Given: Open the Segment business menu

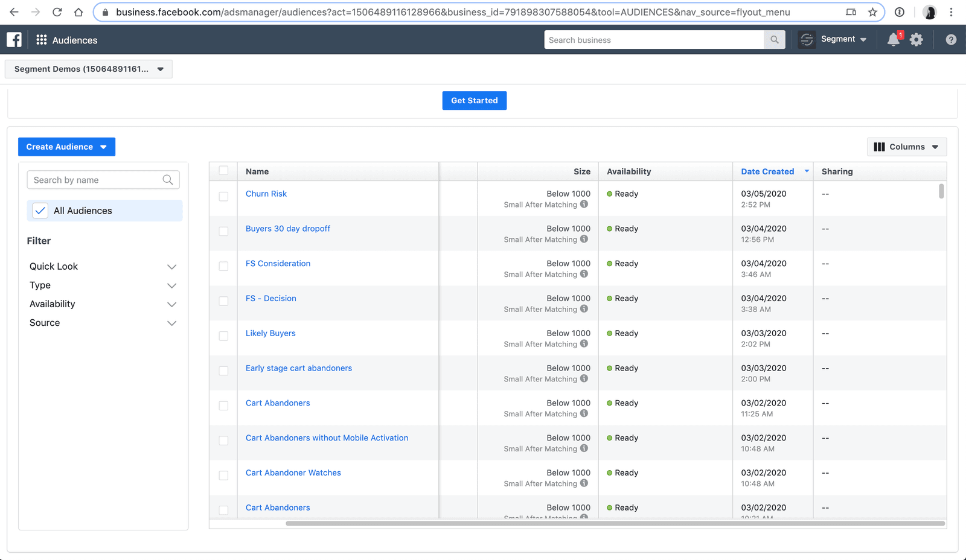Looking at the screenshot, I should tap(843, 39).
